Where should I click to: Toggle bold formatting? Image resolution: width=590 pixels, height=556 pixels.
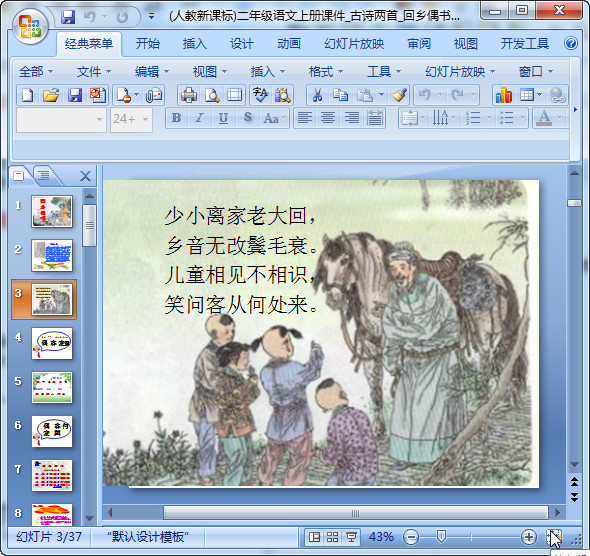click(176, 118)
